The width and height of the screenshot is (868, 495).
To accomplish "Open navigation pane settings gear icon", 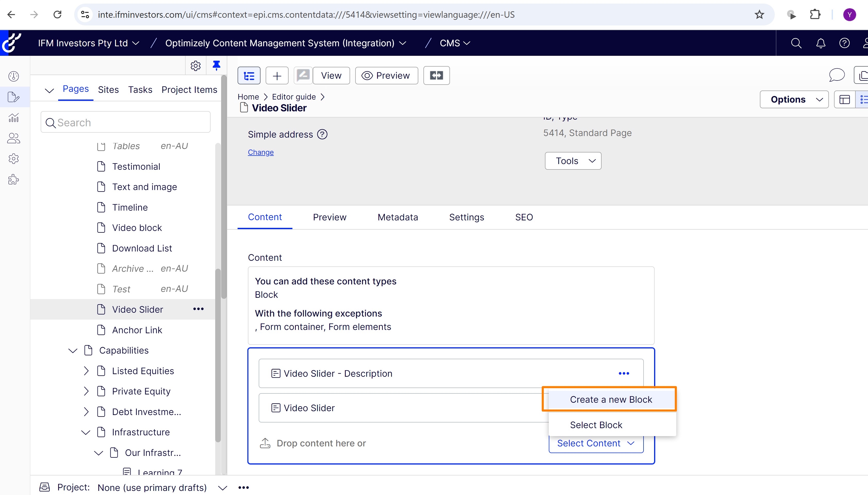I will [196, 66].
